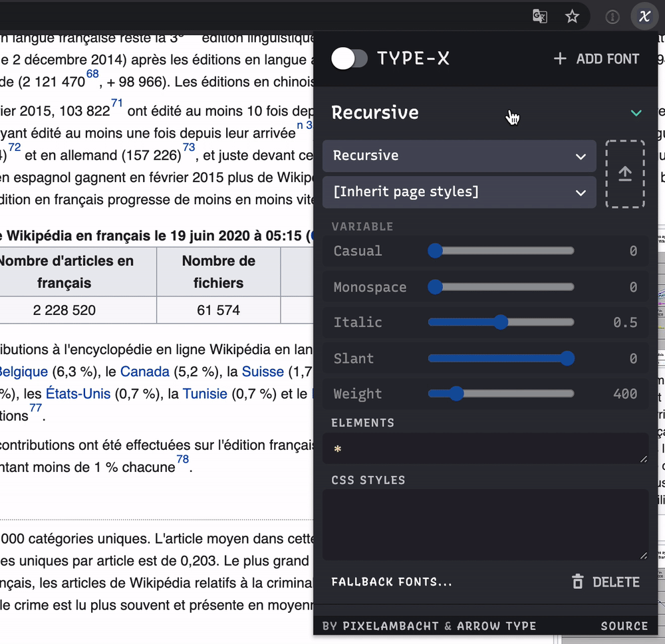Click the CSS Styles text area
665x644 pixels.
(x=485, y=524)
